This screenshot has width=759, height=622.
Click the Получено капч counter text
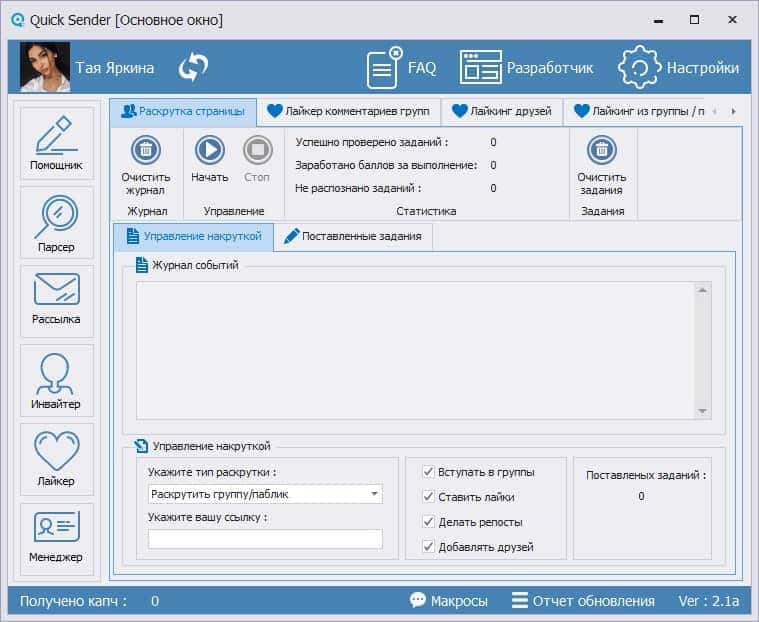[74, 601]
